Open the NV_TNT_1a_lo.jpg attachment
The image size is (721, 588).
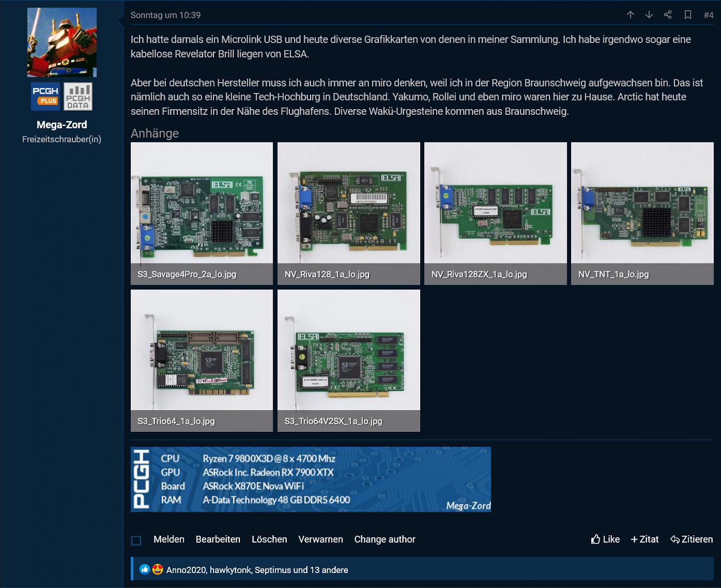tap(642, 214)
